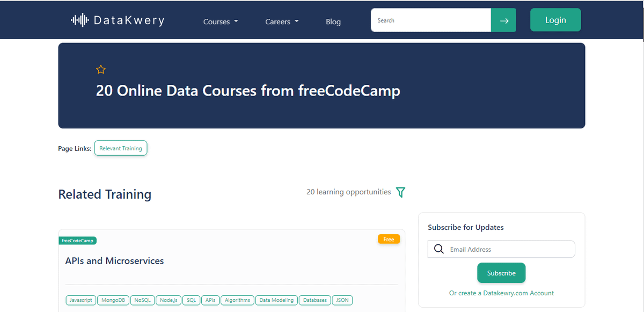Viewport: 644px width, 312px height.
Task: Click the magnifier icon in email field
Action: (x=438, y=249)
